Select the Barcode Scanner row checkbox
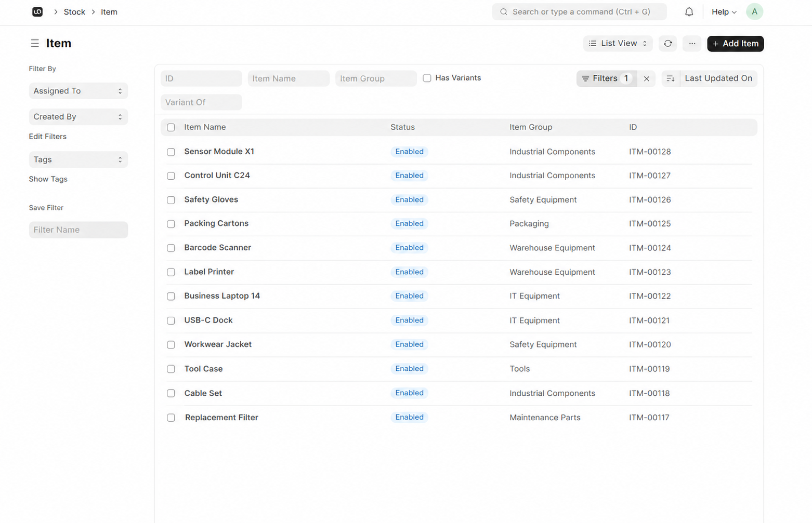The image size is (812, 523). (171, 248)
